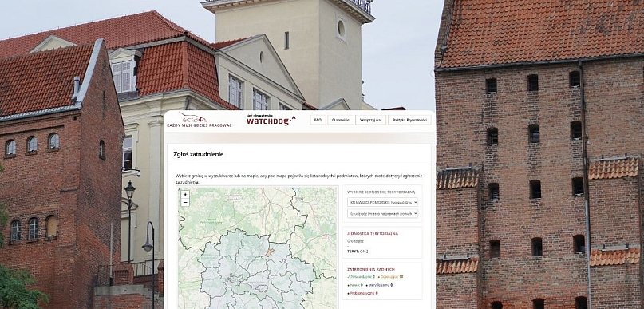Screen dimensions: 644x309
Task: Zoom out the map with minus button
Action: [185, 202]
